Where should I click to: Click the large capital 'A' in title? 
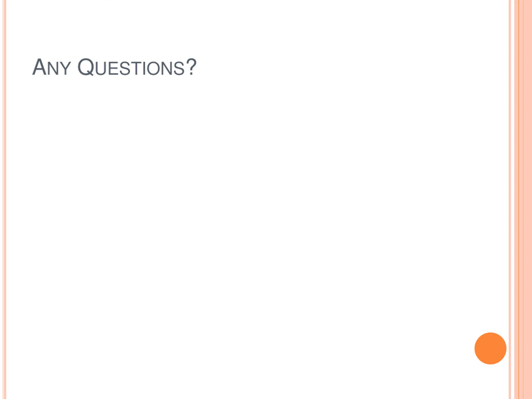39,67
